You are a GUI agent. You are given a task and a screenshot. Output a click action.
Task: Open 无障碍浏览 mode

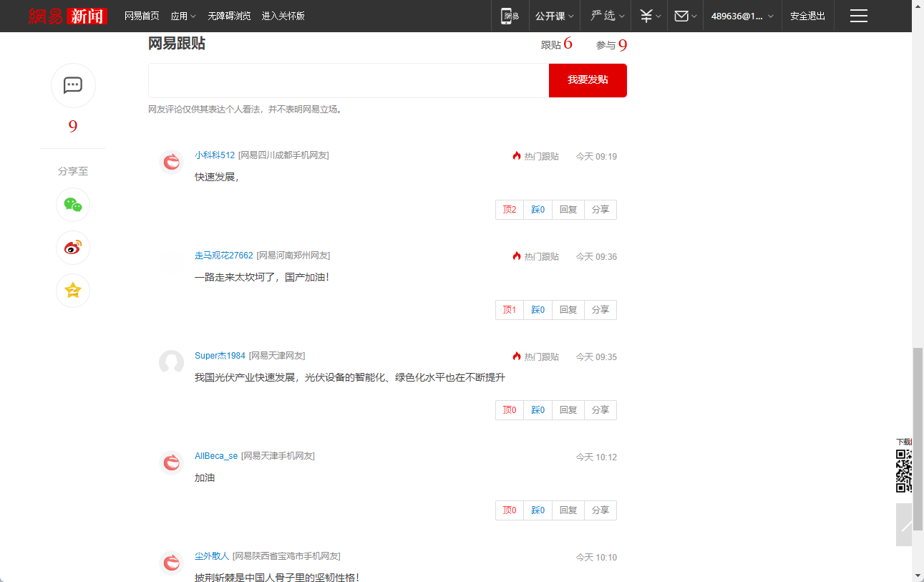(229, 16)
